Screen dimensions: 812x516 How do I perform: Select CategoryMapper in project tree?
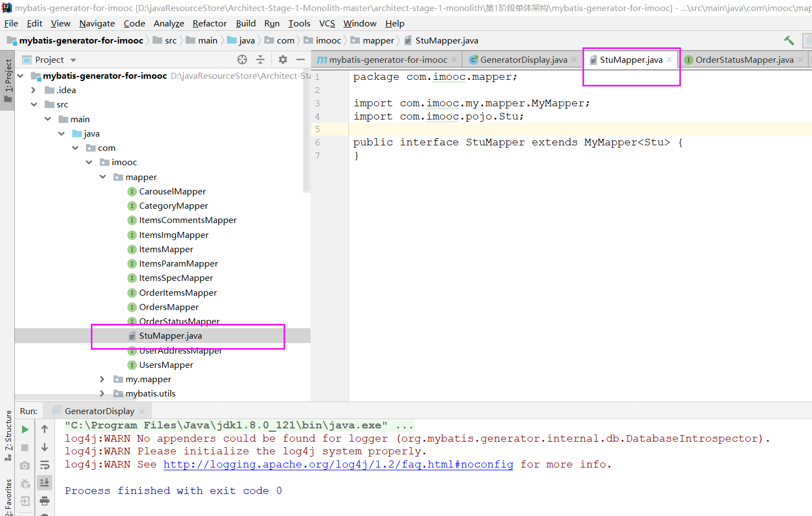click(x=173, y=205)
